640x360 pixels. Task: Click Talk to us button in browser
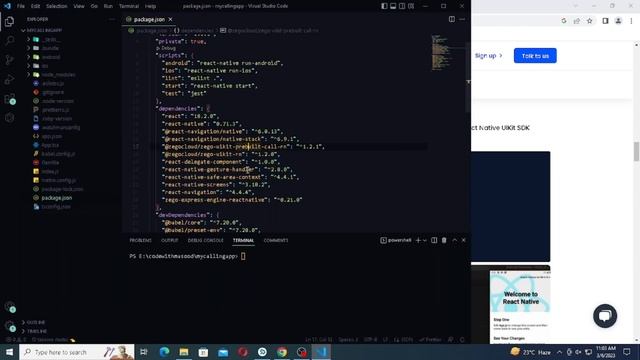(x=535, y=56)
